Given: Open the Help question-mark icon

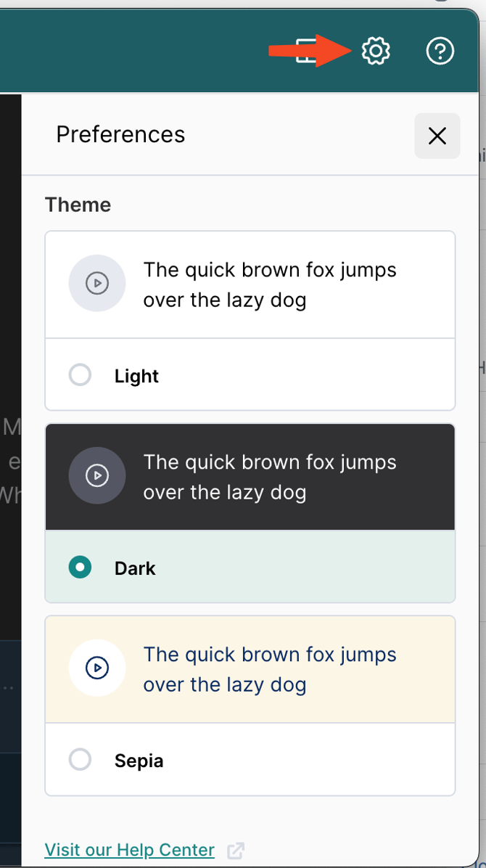Looking at the screenshot, I should pyautogui.click(x=440, y=51).
